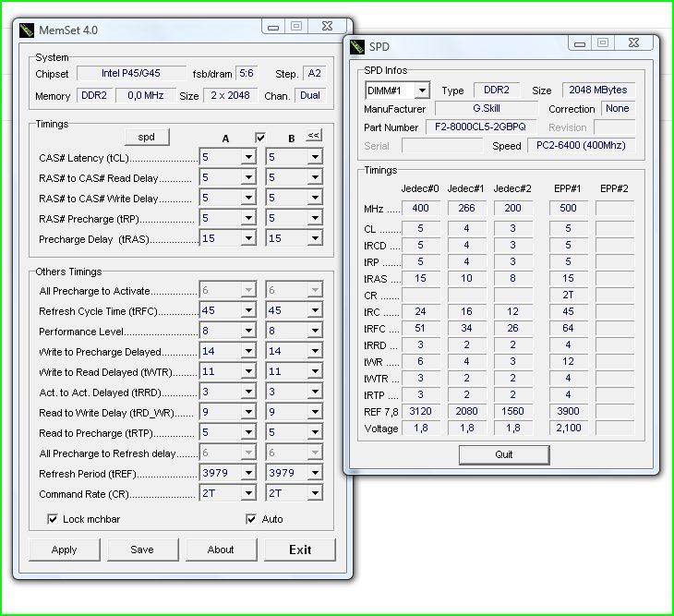Open Command Rate (CR) channel A dropdown
The image size is (674, 616).
(x=248, y=493)
